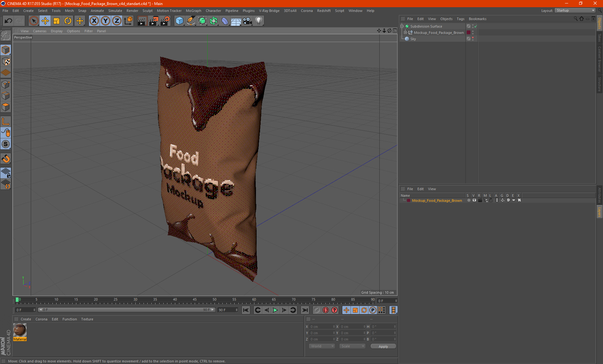The height and width of the screenshot is (364, 603).
Task: Click the Undo arrow icon
Action: click(8, 21)
